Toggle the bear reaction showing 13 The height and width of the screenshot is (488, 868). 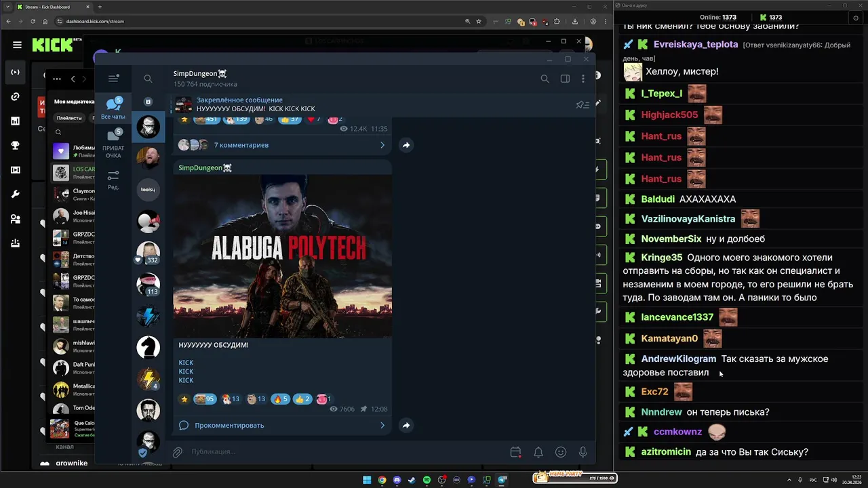point(256,399)
